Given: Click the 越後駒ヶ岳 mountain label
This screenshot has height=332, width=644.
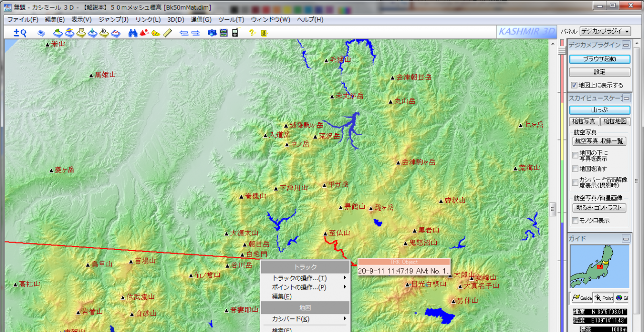Looking at the screenshot, I should [x=306, y=125].
